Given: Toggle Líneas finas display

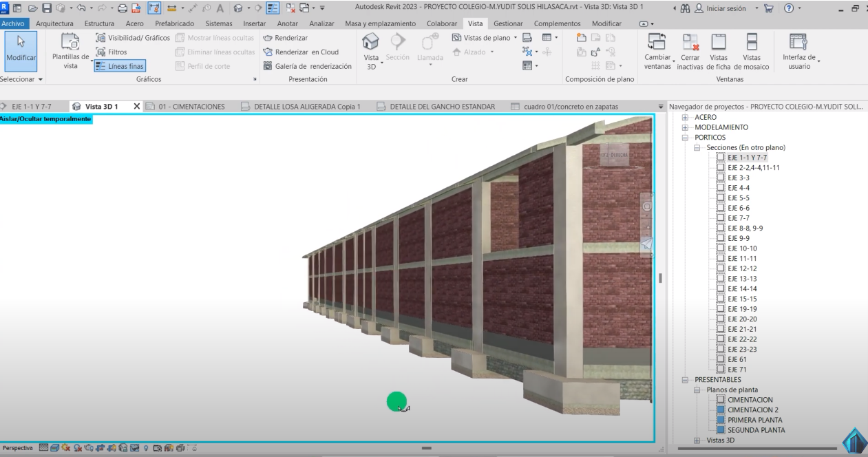Looking at the screenshot, I should click(x=118, y=66).
